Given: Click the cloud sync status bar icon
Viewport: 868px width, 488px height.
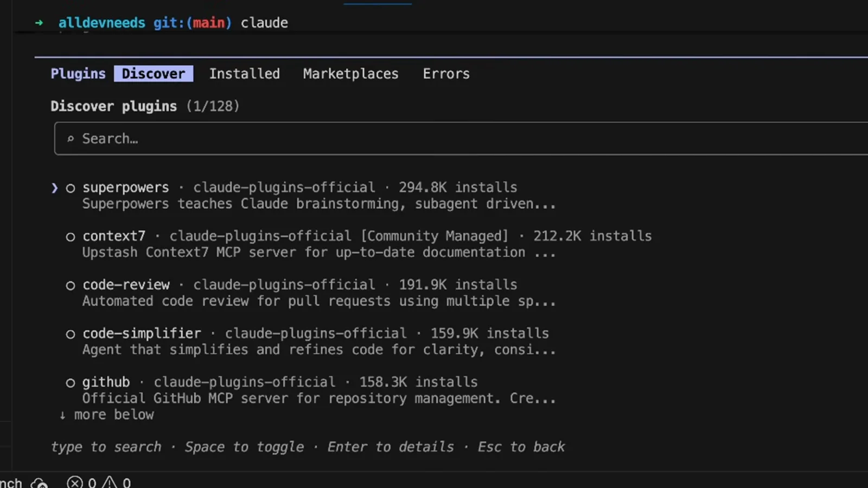Looking at the screenshot, I should point(40,483).
